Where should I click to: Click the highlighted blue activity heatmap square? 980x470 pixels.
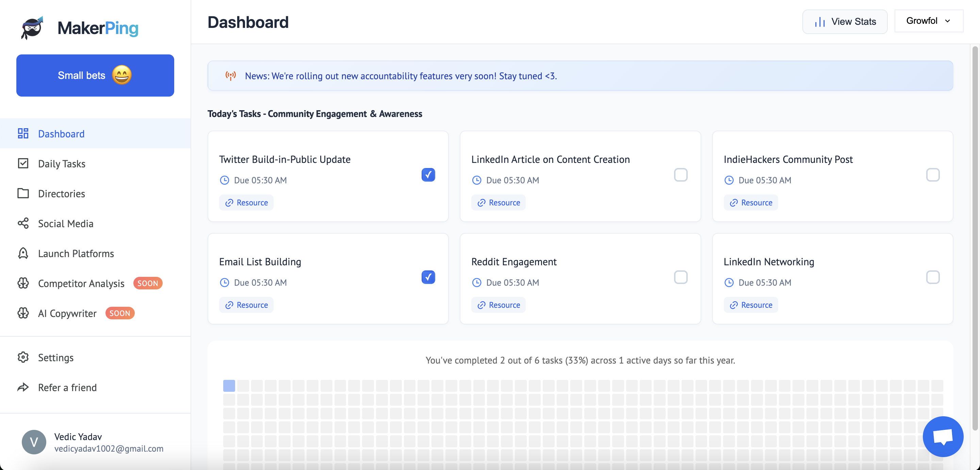tap(229, 386)
